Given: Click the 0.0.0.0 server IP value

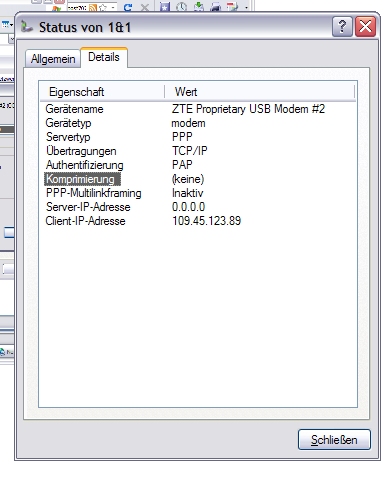Looking at the screenshot, I should (188, 207).
